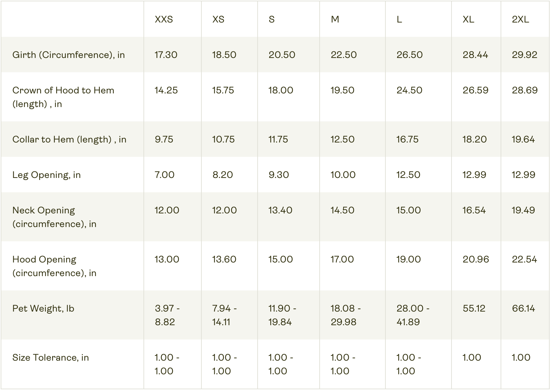Image resolution: width=550 pixels, height=392 pixels.
Task: Select the Pet Weight row label
Action: (43, 308)
